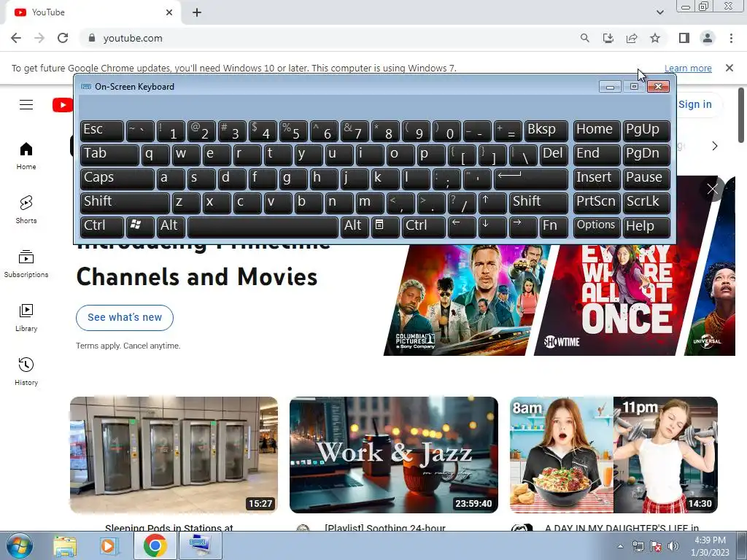This screenshot has width=747, height=560.
Task: Click the share page icon in address bar
Action: coord(632,38)
